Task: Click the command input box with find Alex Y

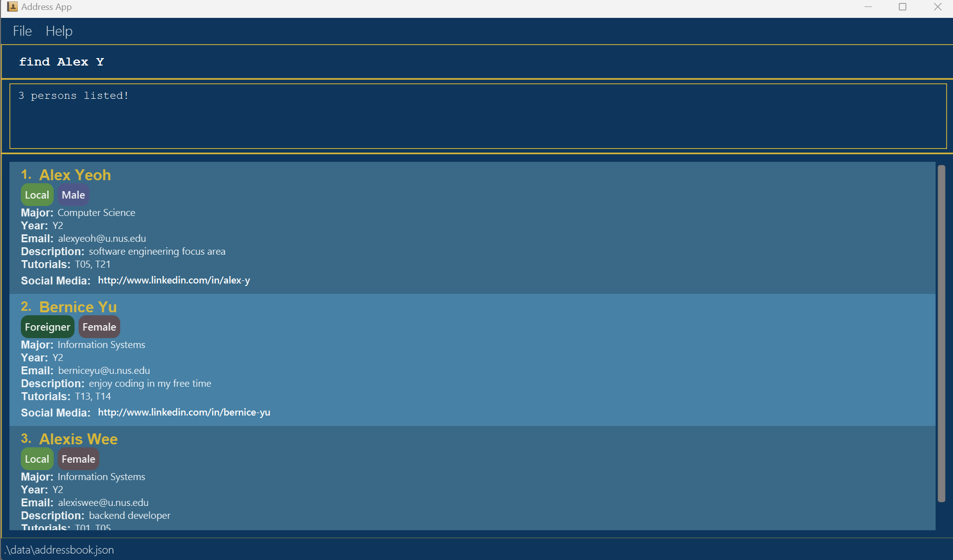Action: pyautogui.click(x=476, y=62)
